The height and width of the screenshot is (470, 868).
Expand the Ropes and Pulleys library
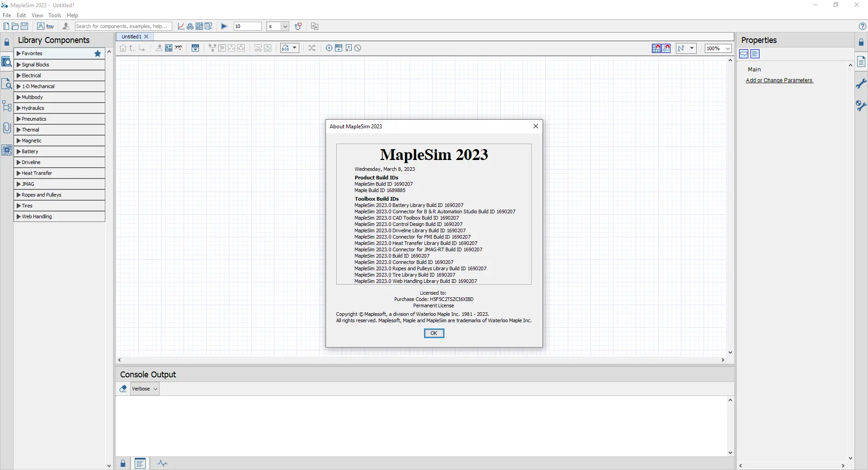[x=59, y=195]
